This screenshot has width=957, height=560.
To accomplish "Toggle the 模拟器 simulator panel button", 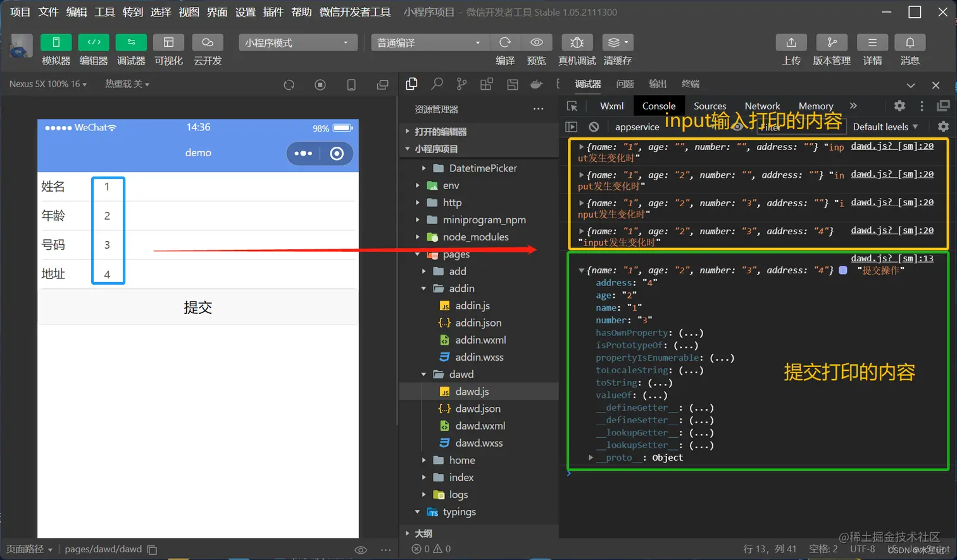I will pos(56,42).
